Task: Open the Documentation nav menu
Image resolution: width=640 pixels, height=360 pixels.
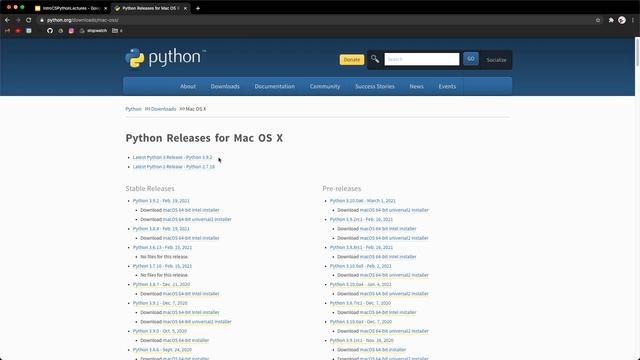Action: point(275,87)
